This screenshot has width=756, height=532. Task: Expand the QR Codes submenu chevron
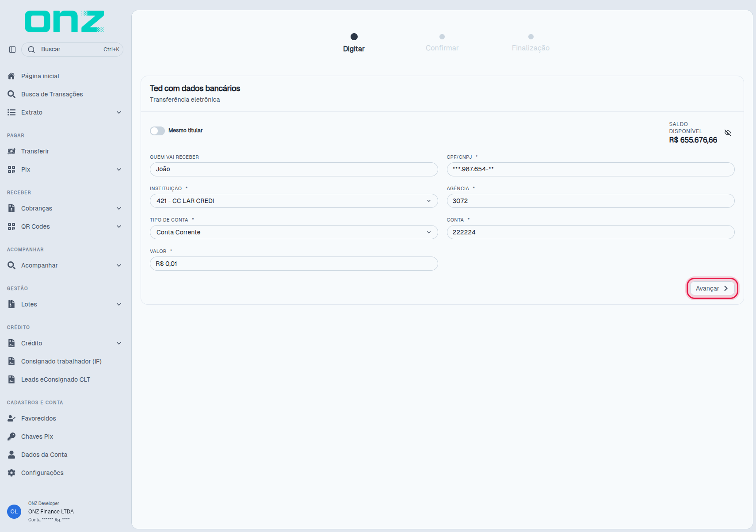tap(119, 226)
